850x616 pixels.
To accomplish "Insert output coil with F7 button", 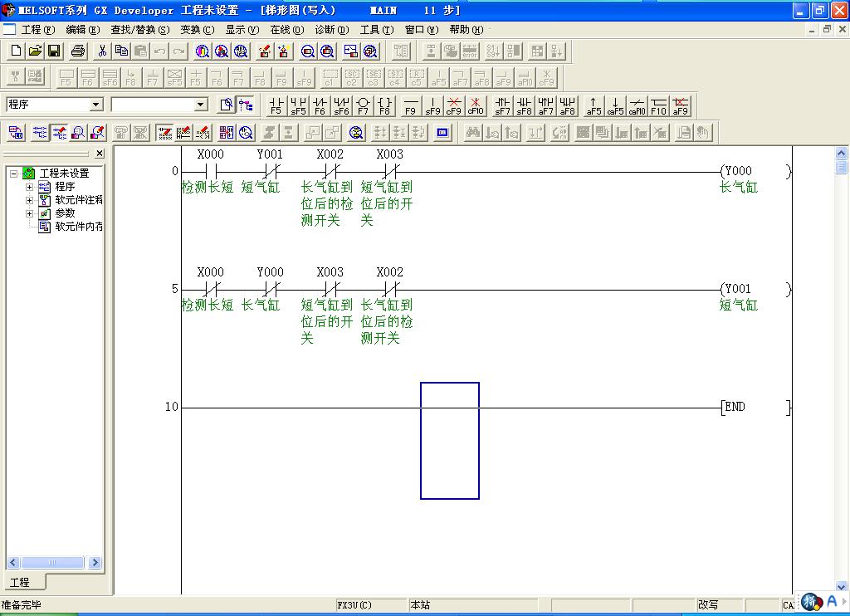I will 363,105.
